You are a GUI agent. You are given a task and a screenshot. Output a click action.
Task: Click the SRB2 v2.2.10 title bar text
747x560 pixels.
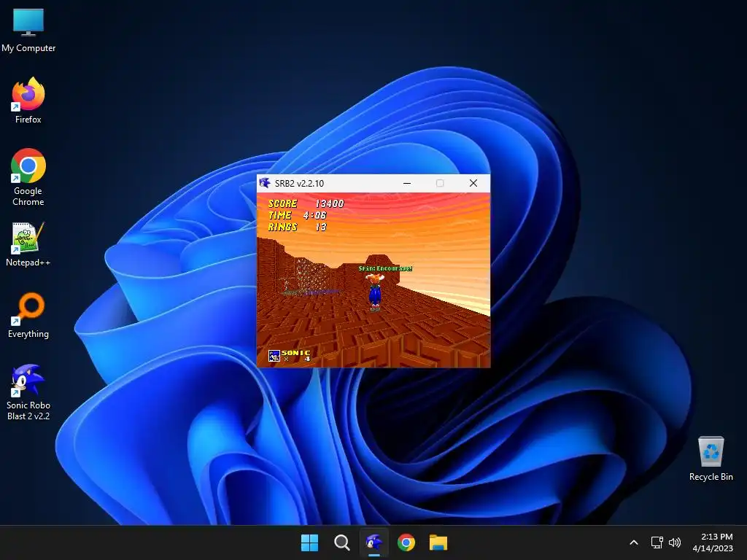pyautogui.click(x=299, y=183)
